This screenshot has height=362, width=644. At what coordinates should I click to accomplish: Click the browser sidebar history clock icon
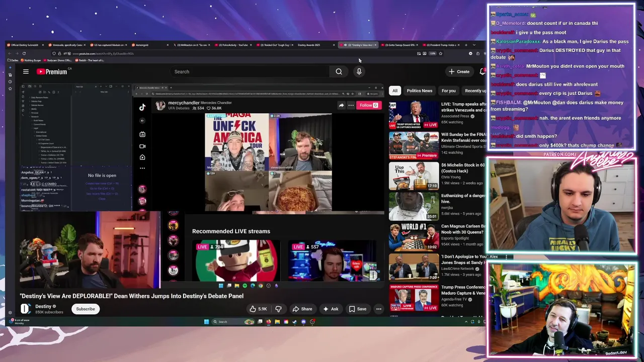pyautogui.click(x=10, y=81)
